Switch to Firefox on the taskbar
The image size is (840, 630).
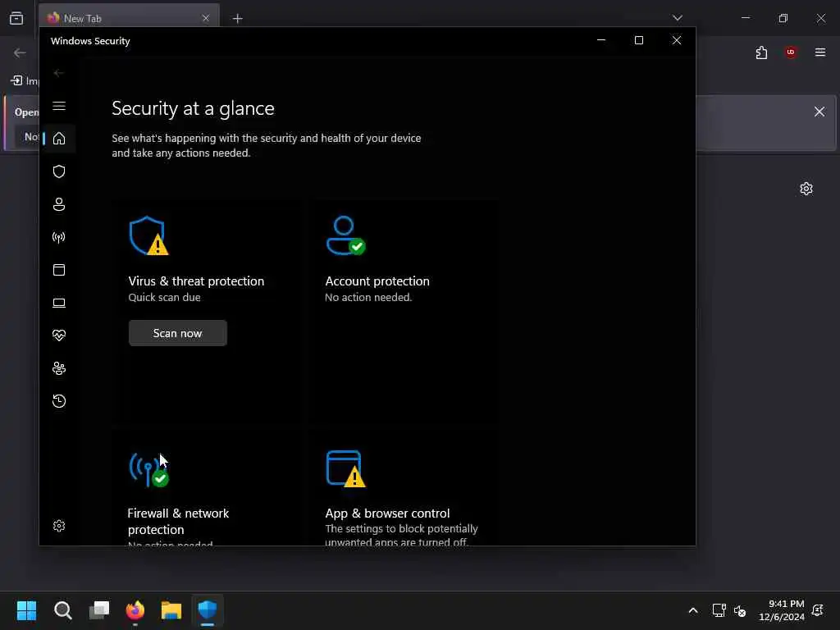[x=135, y=610]
